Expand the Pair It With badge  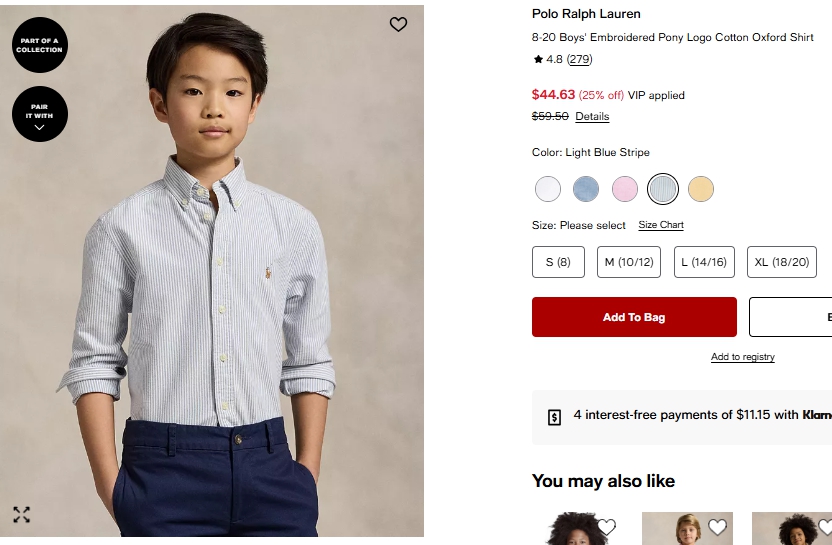[40, 115]
